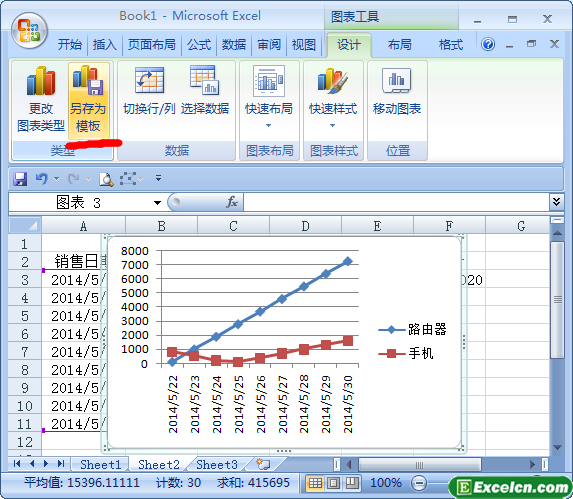Viewport: 573px width, 499px height.
Task: Expand the Redo history dropdown arrow
Action: [x=88, y=179]
